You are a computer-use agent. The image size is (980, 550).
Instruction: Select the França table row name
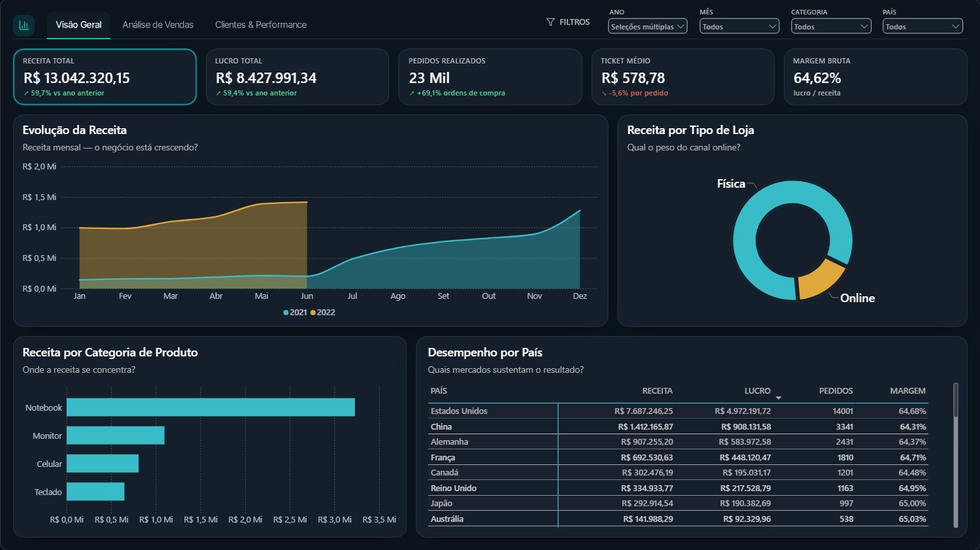(443, 458)
